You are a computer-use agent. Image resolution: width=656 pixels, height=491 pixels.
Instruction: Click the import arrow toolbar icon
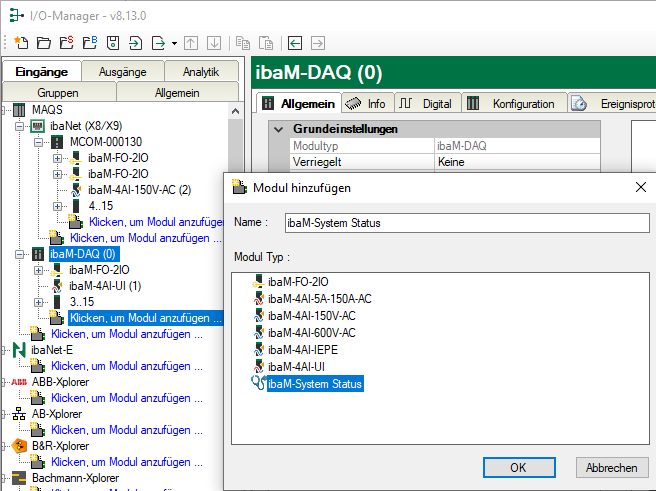click(x=136, y=43)
